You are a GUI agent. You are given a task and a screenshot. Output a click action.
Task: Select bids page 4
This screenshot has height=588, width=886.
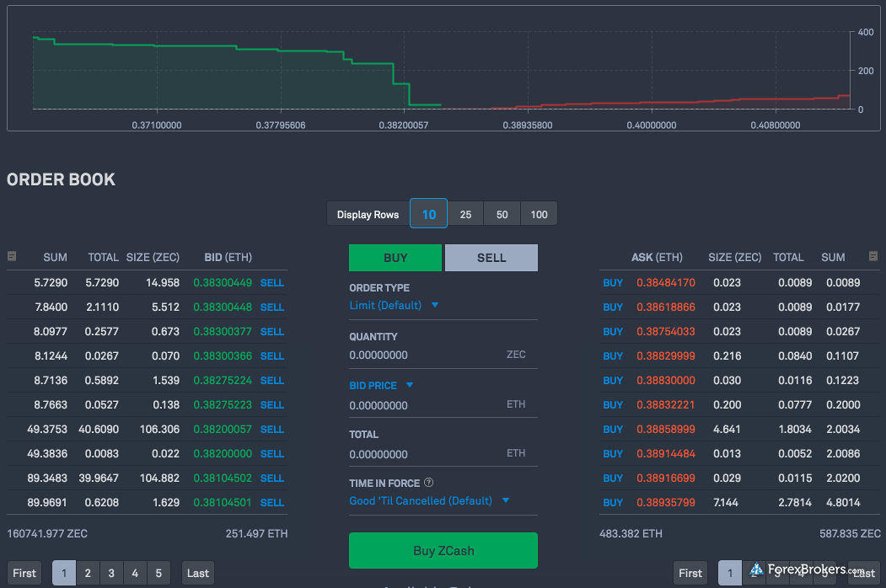135,574
